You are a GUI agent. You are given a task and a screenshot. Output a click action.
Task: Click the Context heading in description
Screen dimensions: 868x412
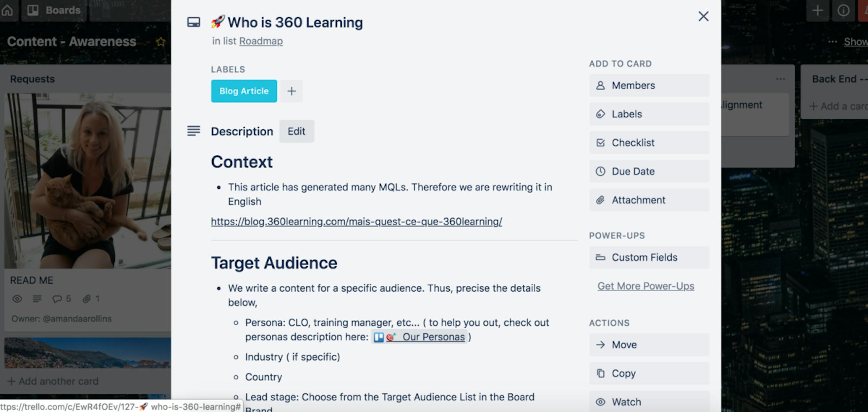(x=242, y=162)
